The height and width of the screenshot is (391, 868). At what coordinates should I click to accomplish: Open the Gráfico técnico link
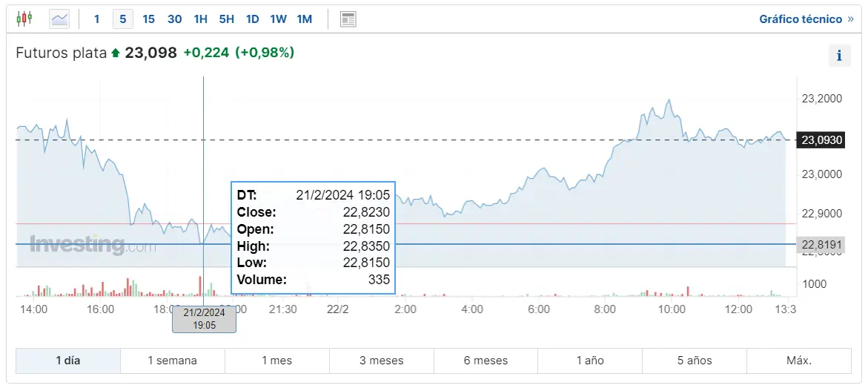(x=801, y=19)
